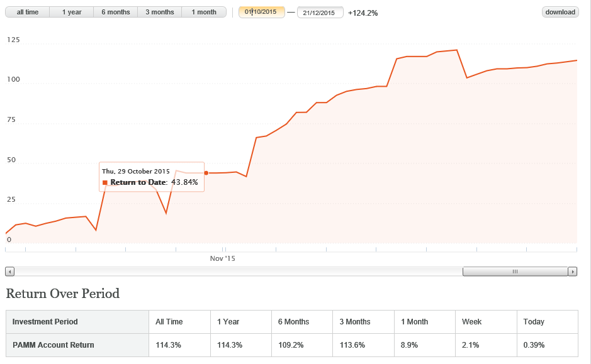Click the 109.2% six-month return cell
Viewport: 591px width, 364px height.
click(302, 345)
